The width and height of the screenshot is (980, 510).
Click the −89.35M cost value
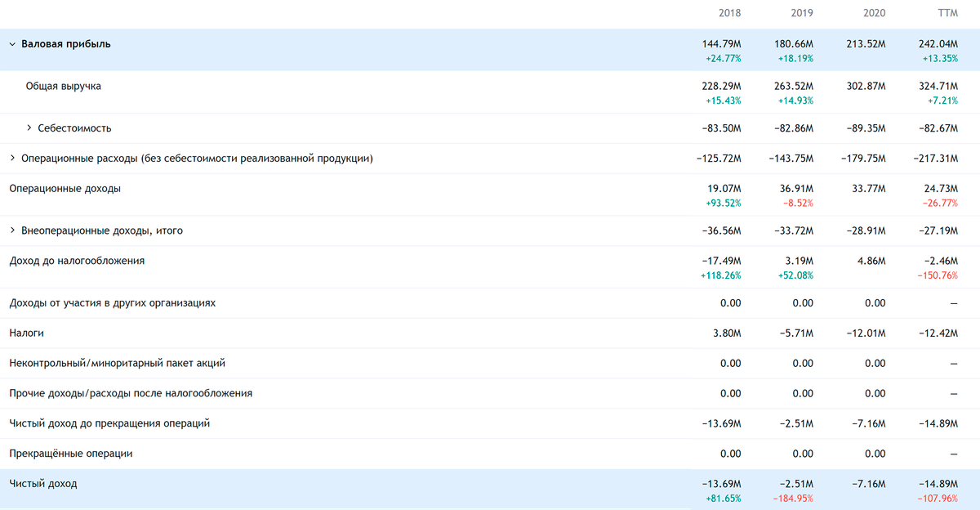pos(866,128)
